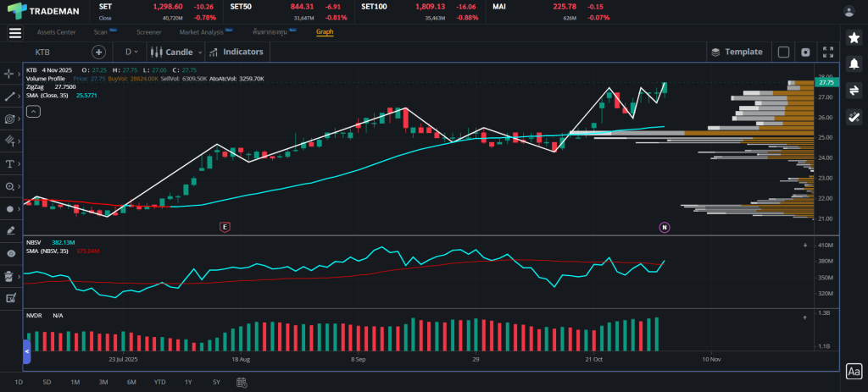868x392 pixels.
Task: Expand the Candle chart type dropdown
Action: tap(173, 52)
